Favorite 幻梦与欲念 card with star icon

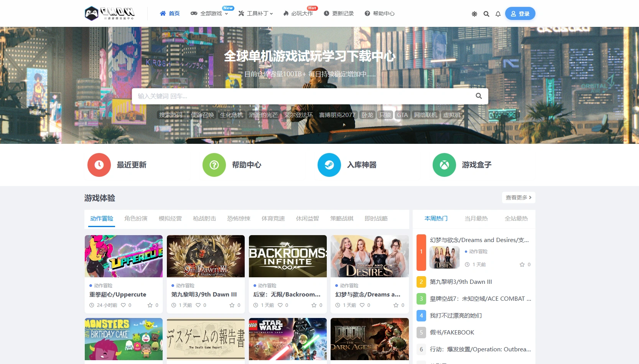pos(396,305)
